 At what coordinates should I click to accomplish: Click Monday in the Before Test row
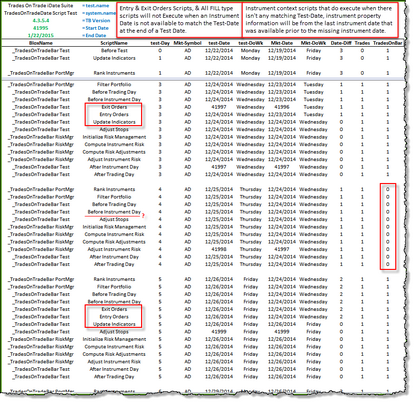[x=250, y=50]
